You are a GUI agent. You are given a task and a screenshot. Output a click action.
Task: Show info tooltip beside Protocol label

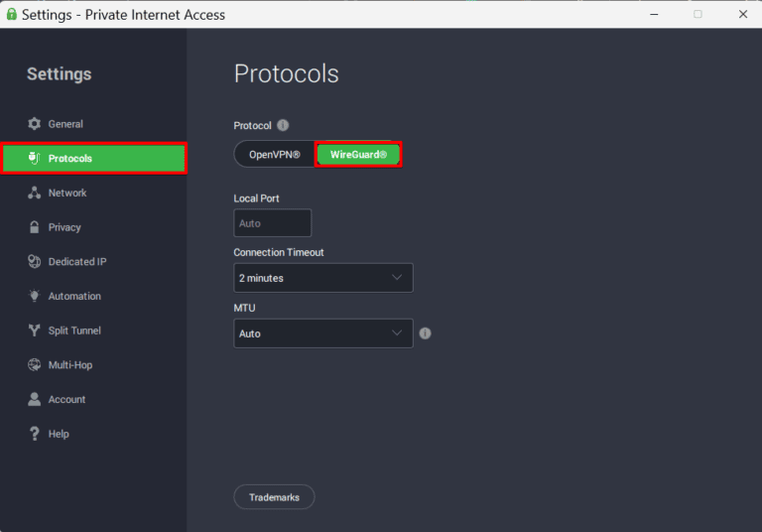[283, 125]
